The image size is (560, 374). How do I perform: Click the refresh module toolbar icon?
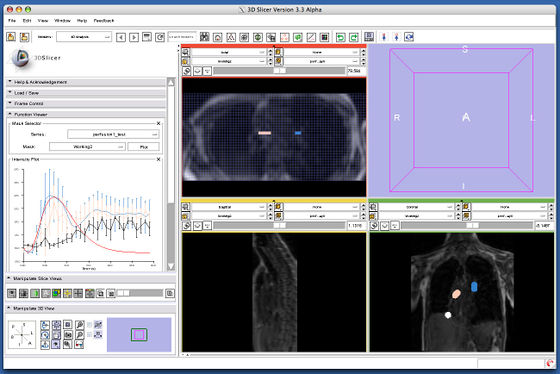[160, 37]
